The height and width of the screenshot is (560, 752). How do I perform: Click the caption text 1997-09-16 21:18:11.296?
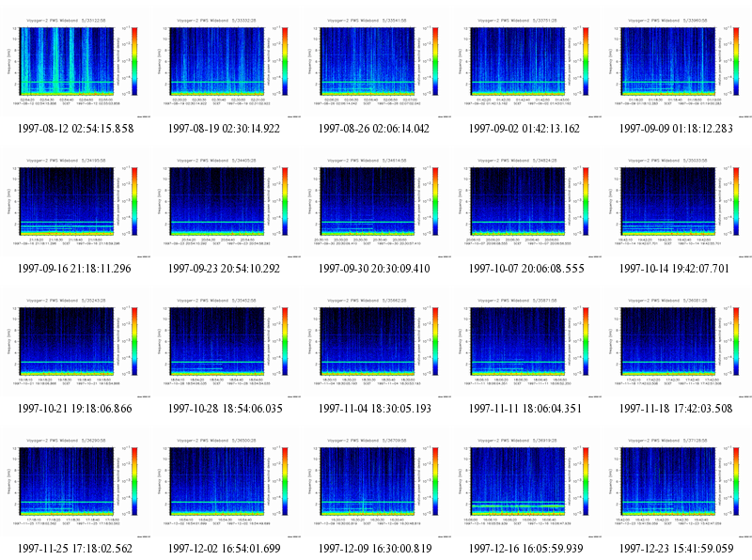(74, 269)
